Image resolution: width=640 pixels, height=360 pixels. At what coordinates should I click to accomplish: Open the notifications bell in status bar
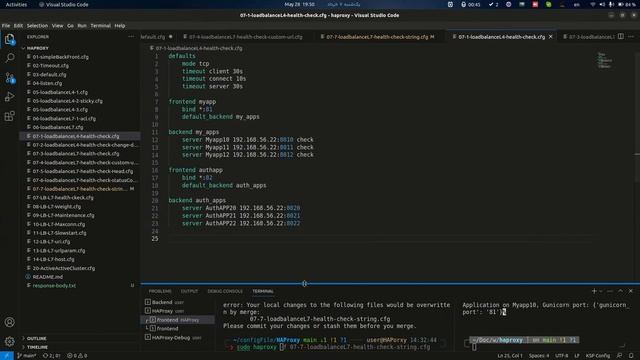coord(631,356)
